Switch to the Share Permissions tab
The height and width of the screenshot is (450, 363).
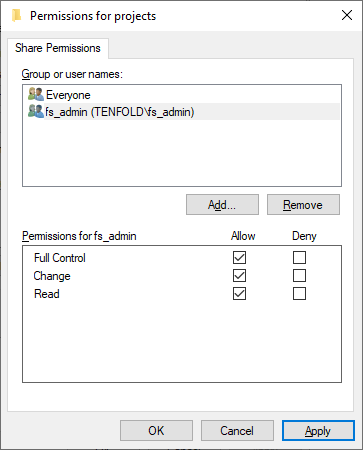[x=58, y=48]
